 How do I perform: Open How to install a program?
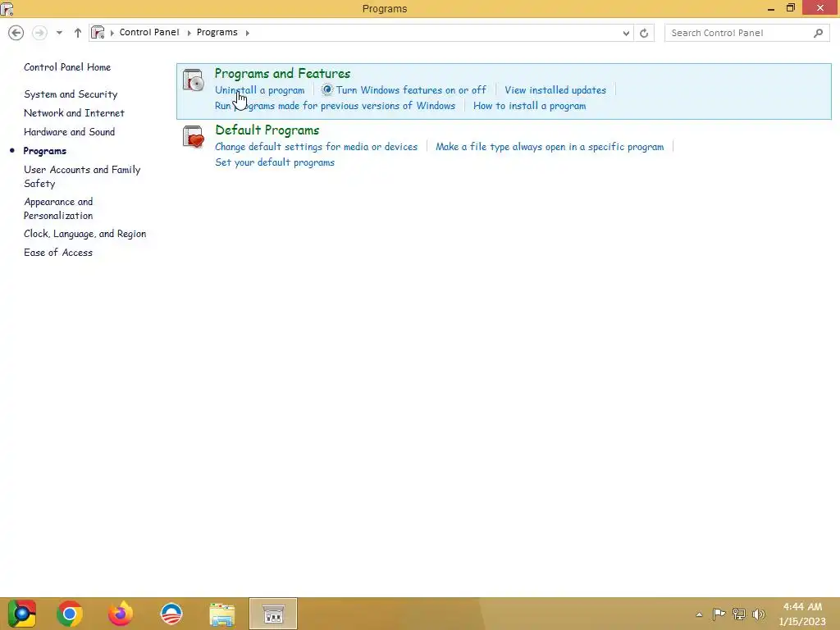tap(529, 106)
